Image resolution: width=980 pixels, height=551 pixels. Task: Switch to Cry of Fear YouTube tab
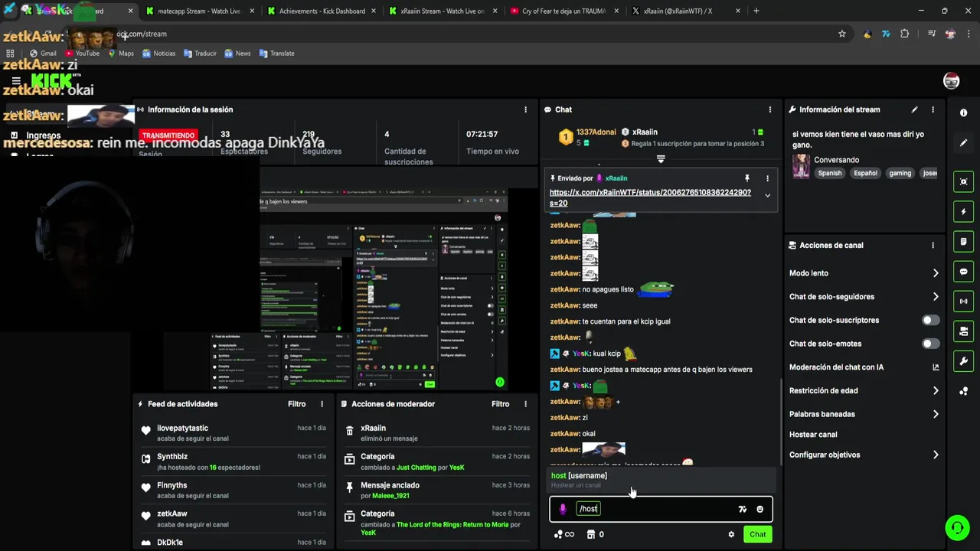pos(563,11)
